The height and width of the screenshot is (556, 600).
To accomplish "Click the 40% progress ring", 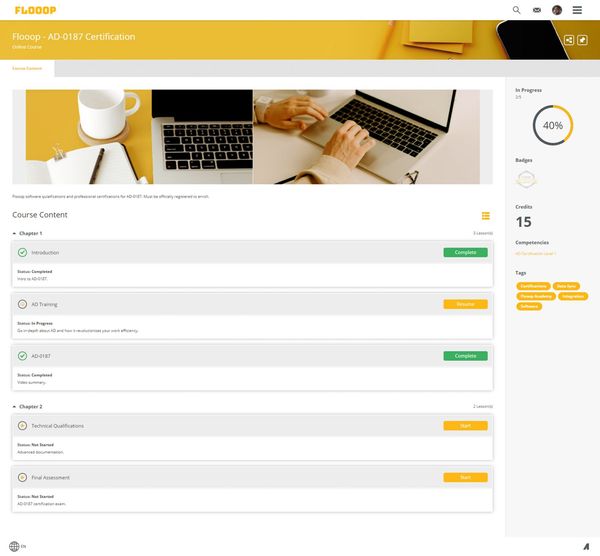I will [x=552, y=126].
